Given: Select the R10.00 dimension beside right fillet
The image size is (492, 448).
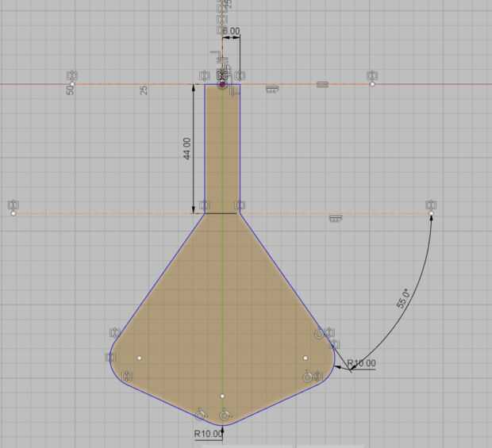Looking at the screenshot, I should (x=362, y=363).
